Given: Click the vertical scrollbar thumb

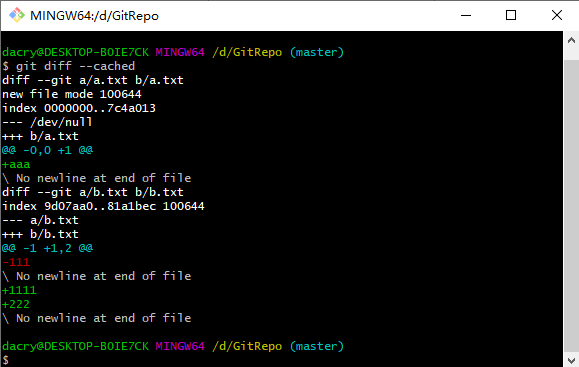Looking at the screenshot, I should point(571,206).
